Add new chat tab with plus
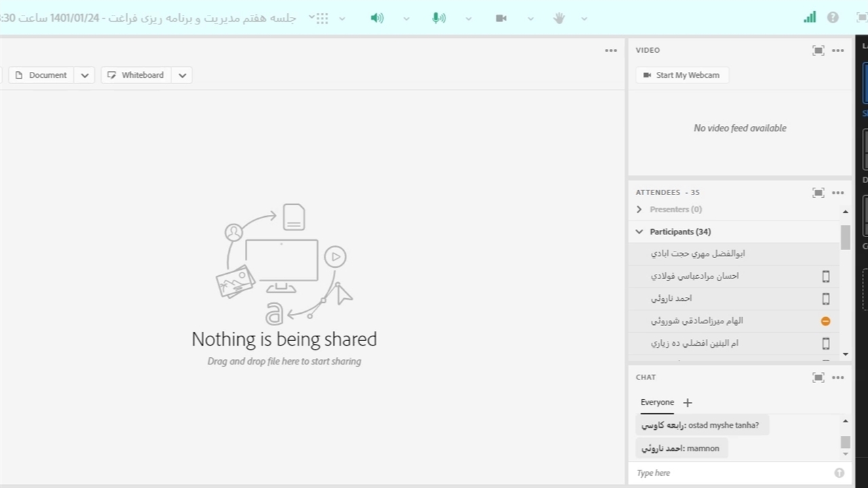Screen dimensions: 868x488 point(688,403)
